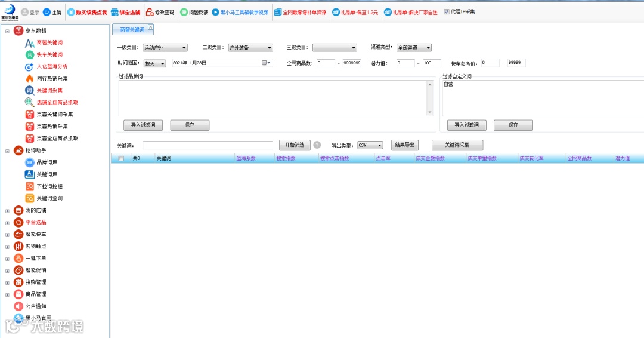The height and width of the screenshot is (338, 644).
Task: Click the 店铺全店商品抓取 globe icon
Action: pos(30,102)
